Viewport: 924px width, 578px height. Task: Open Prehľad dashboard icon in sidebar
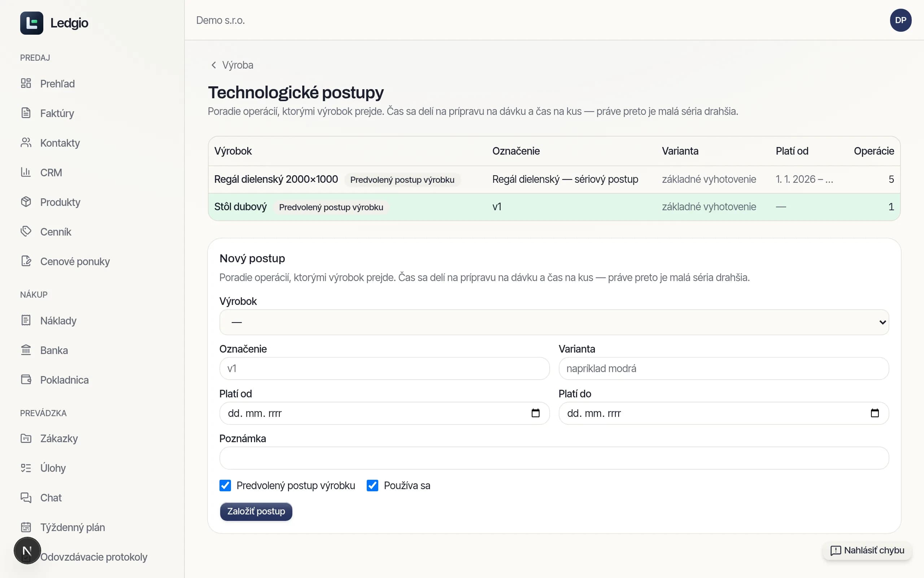[x=26, y=83]
